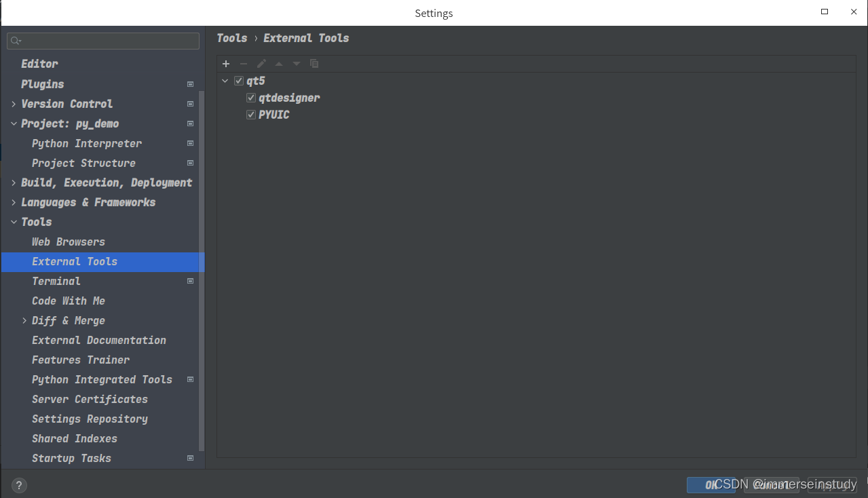Open Code With Me settings
The height and width of the screenshot is (498, 868).
point(69,301)
